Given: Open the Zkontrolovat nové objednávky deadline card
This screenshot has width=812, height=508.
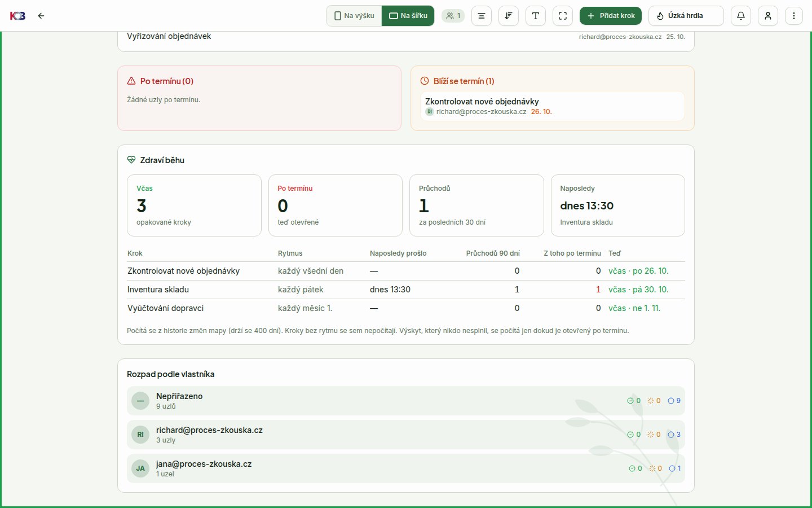Looking at the screenshot, I should [x=553, y=106].
